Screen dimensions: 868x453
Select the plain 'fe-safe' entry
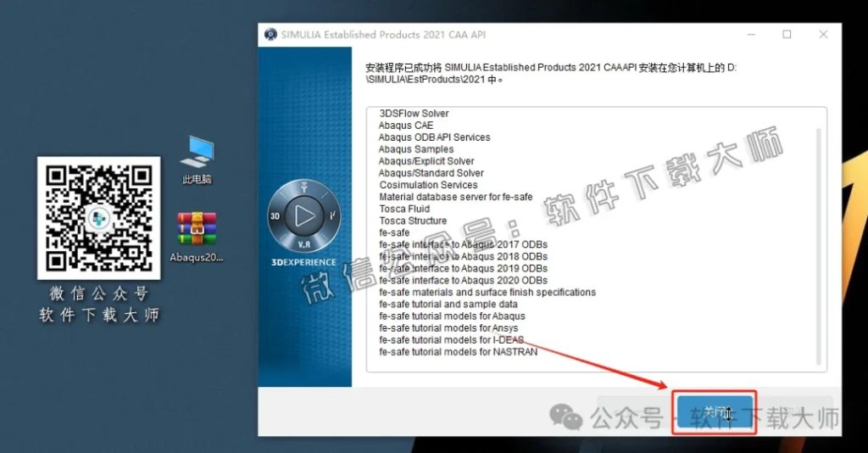tap(394, 232)
